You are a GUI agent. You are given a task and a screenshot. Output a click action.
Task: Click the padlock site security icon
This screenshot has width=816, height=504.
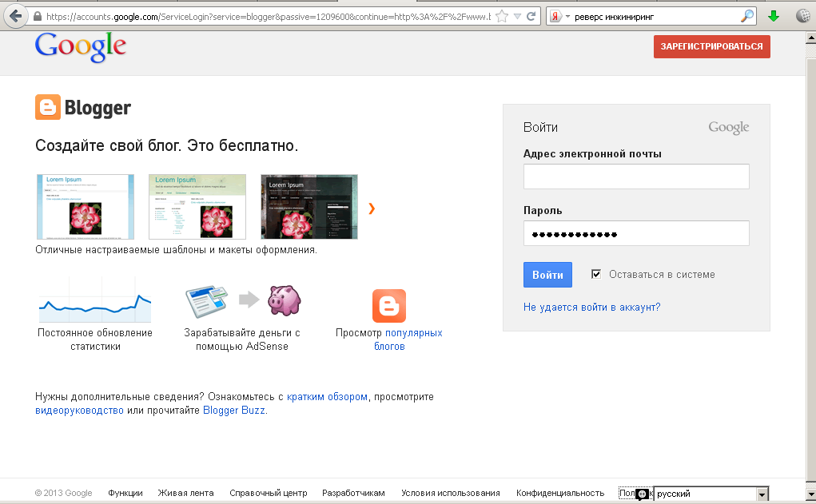(38, 17)
